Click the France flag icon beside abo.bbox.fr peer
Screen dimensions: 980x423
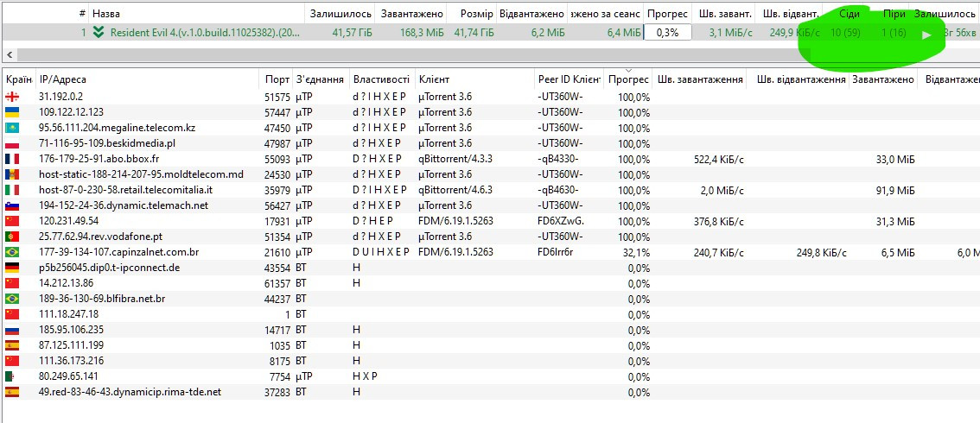tap(12, 159)
